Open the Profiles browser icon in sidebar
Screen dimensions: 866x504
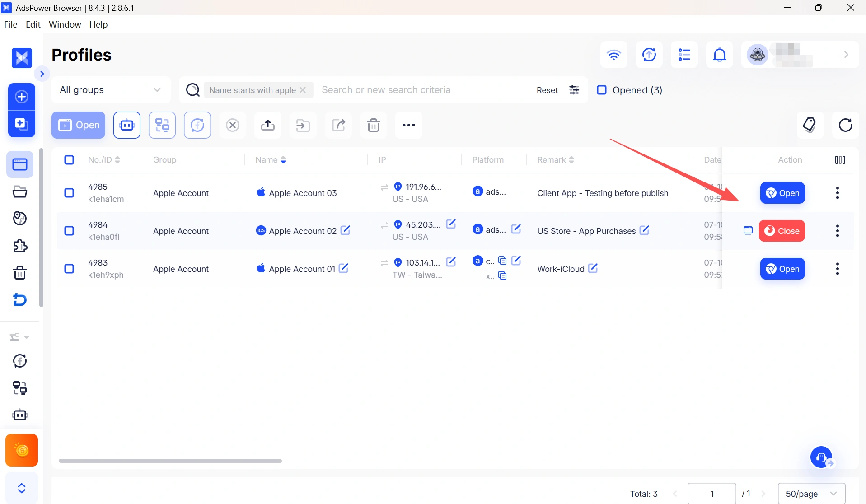(20, 164)
